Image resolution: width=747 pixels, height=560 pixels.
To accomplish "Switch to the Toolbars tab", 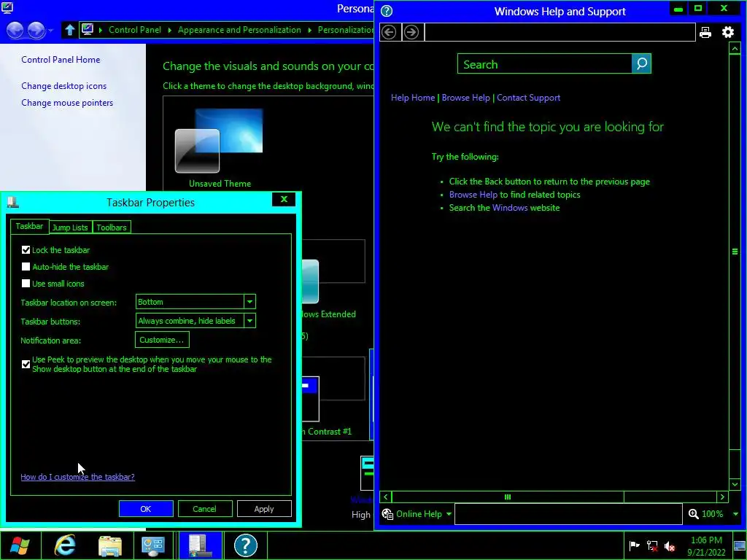I will [112, 227].
